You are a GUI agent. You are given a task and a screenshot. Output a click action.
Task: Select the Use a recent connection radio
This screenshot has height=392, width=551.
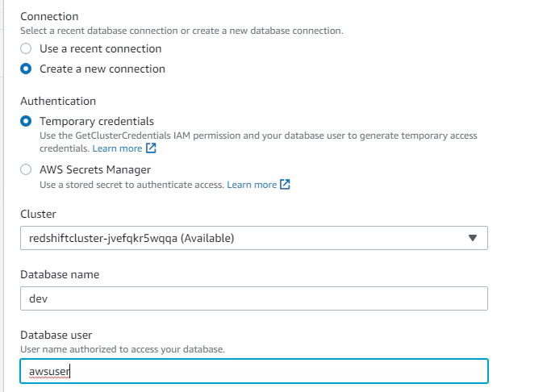(26, 48)
